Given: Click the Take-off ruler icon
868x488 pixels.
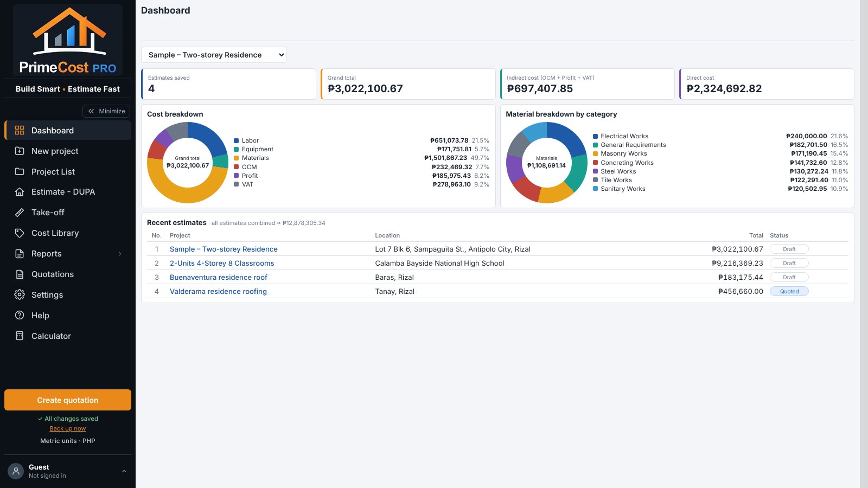Looking at the screenshot, I should [x=20, y=213].
